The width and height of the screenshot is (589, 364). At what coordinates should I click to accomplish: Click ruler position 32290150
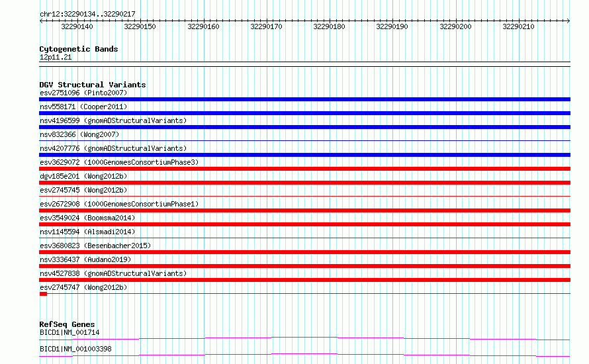coord(140,26)
